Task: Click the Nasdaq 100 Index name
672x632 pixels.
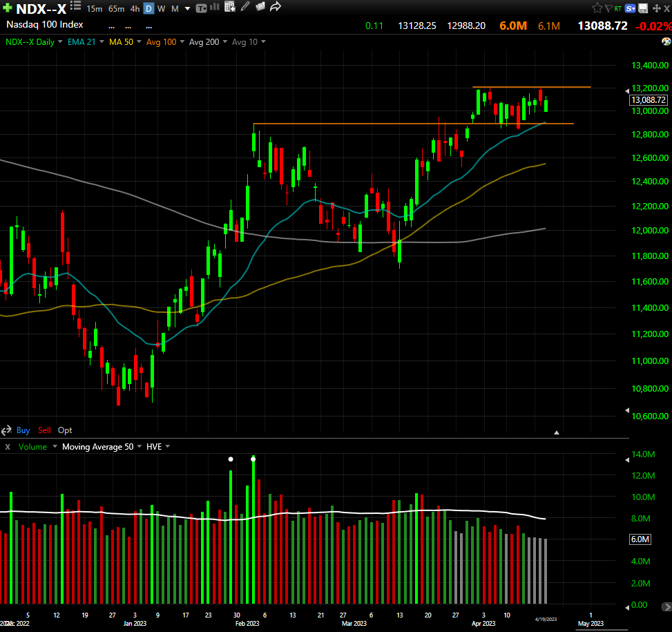Action: pyautogui.click(x=45, y=24)
